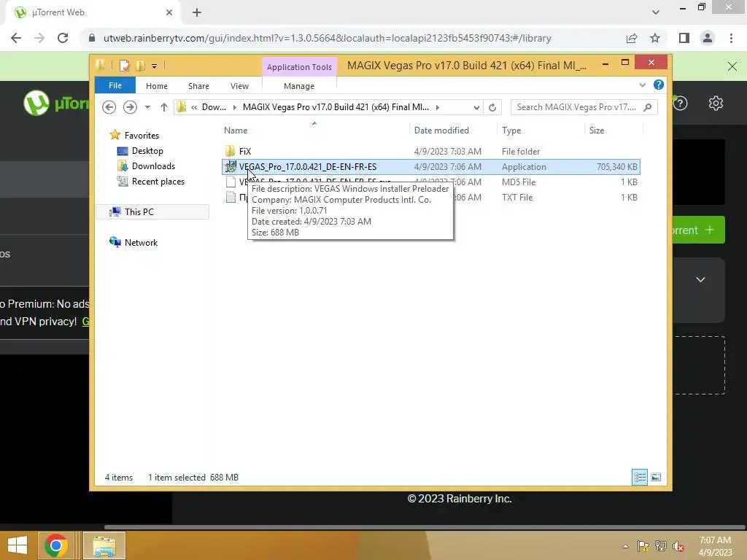Viewport: 747px width, 560px height.
Task: Open Recent places in navigation pane
Action: tap(158, 182)
